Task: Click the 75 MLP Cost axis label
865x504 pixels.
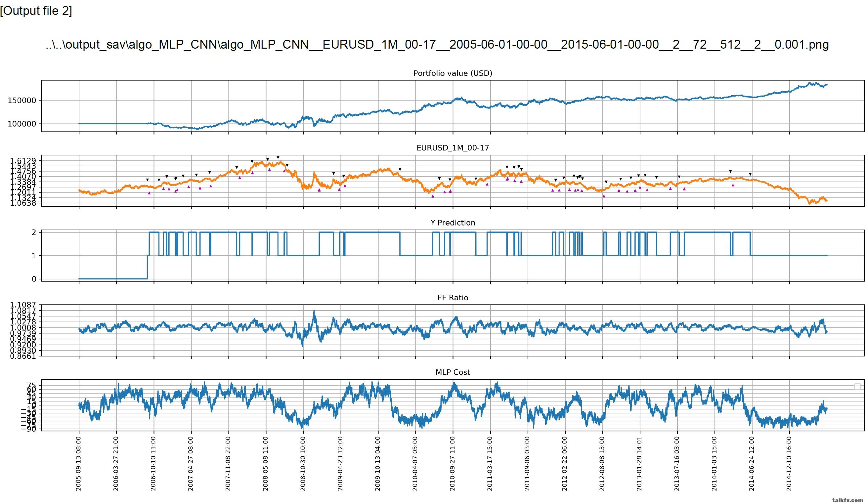Action: coord(31,386)
